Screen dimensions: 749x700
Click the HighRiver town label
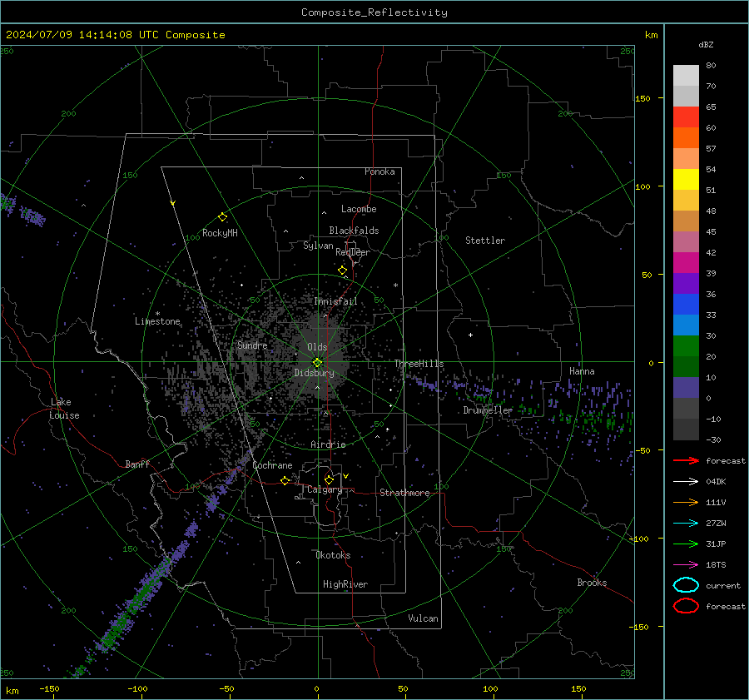tap(345, 584)
